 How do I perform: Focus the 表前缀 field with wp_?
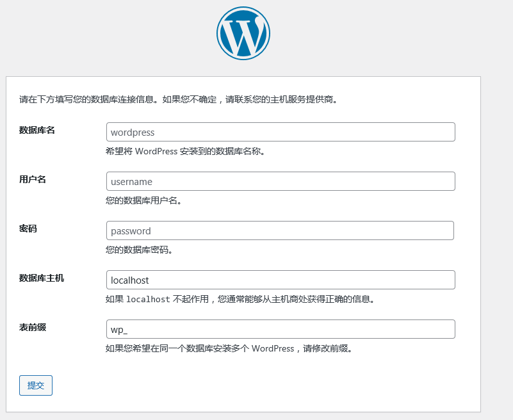coord(281,330)
